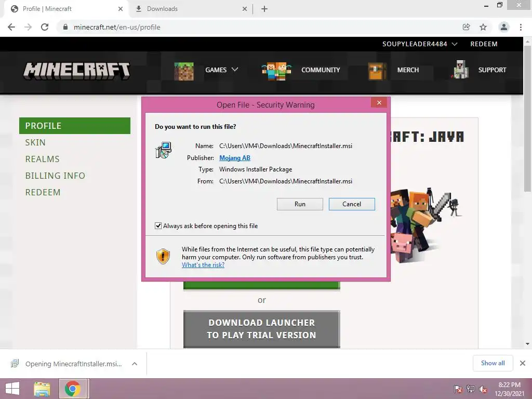Click Download Launcher to Play Trial Version

(262, 329)
